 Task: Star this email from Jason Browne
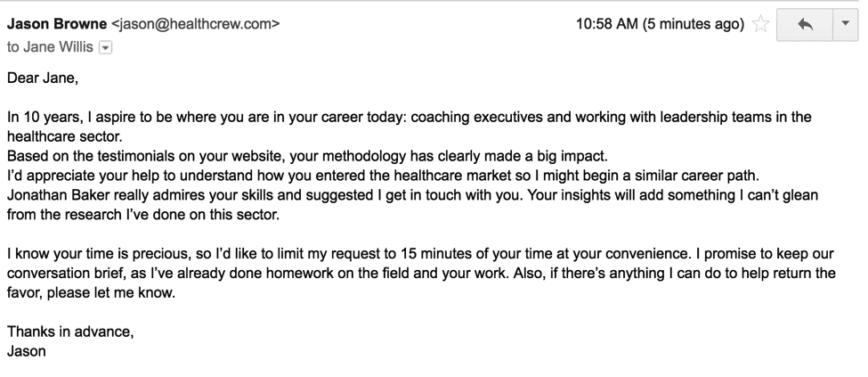[761, 25]
